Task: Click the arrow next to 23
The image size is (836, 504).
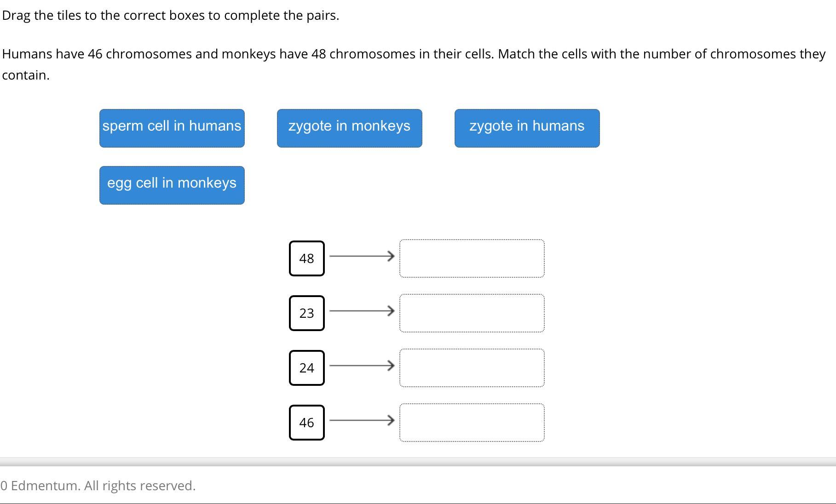Action: tap(362, 311)
